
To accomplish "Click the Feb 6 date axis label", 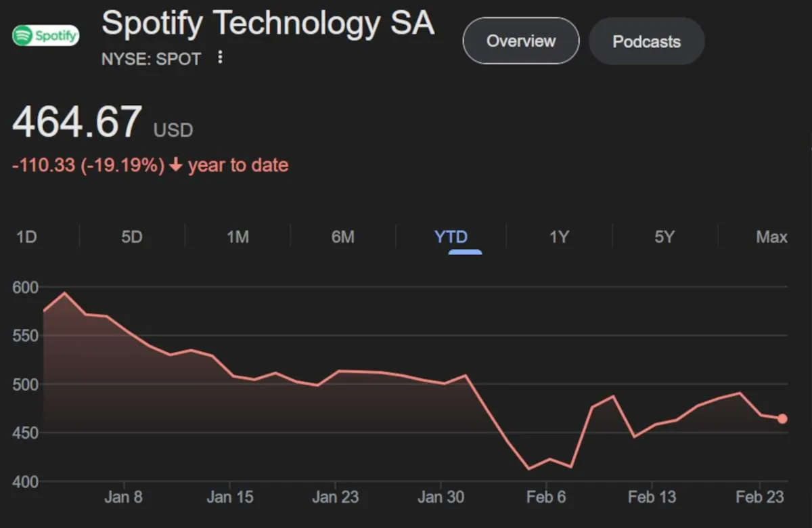I will tap(545, 498).
